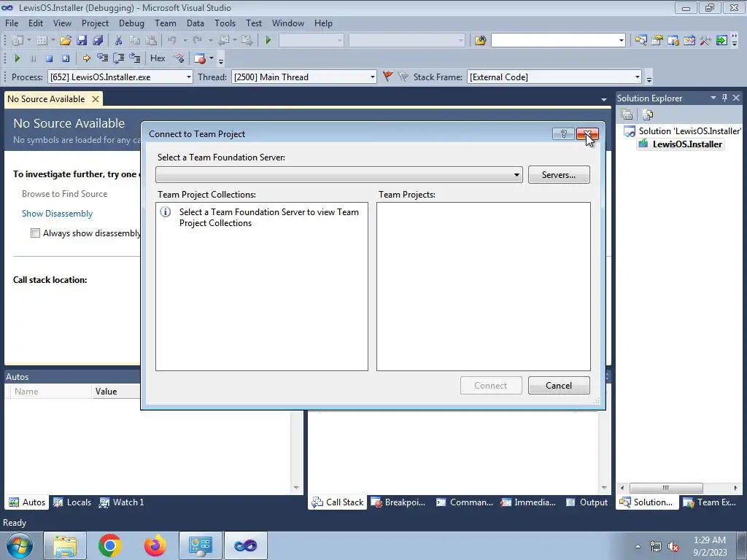Click the Properties Window toolbar icon
Screen dimensions: 747x560
point(657,41)
